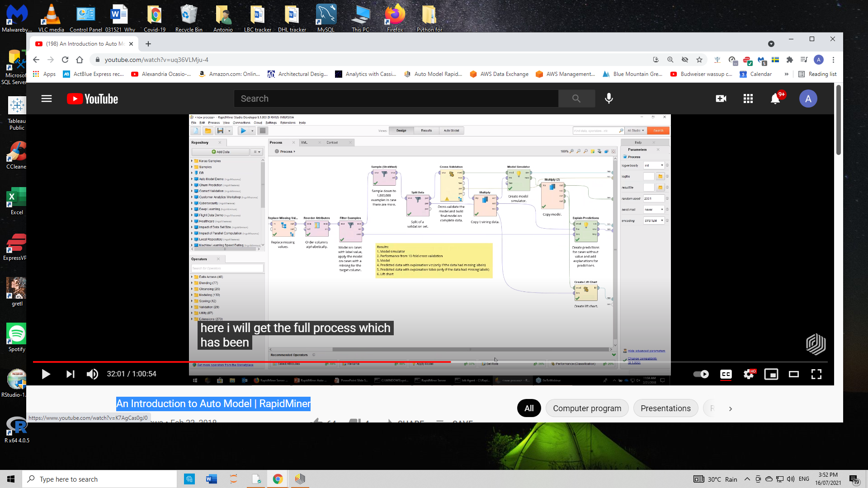
Task: Open the Chrome three-dot menu
Action: click(x=833, y=60)
